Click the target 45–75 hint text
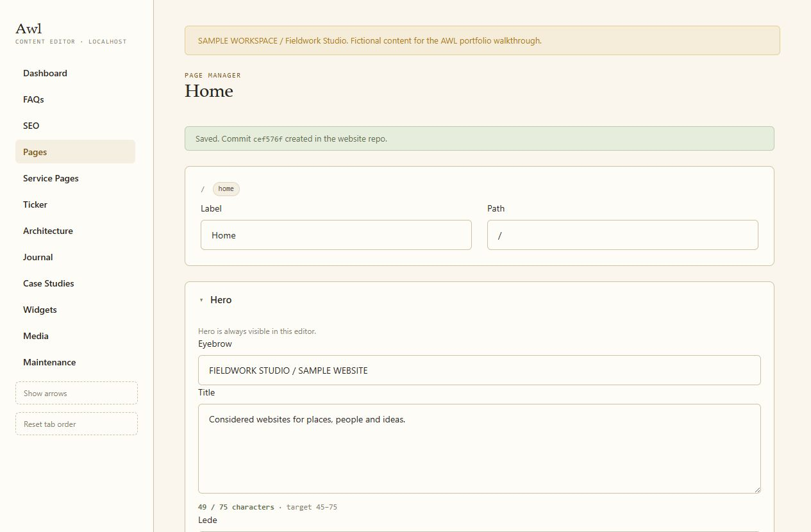The image size is (811, 532). (312, 507)
